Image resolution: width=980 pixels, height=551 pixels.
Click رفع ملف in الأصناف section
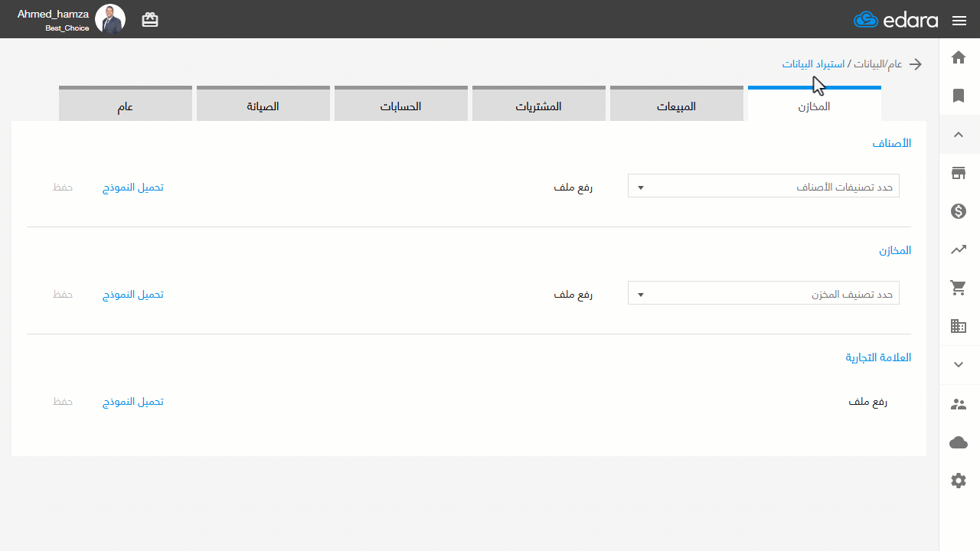[x=573, y=187]
